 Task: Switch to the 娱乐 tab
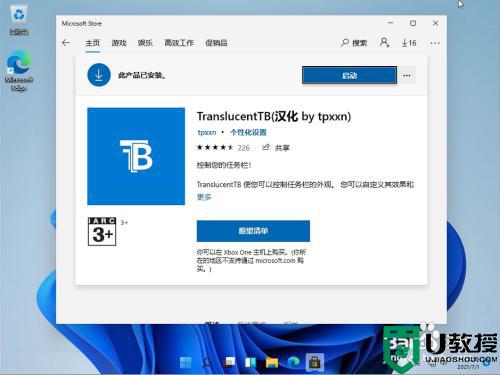[x=145, y=43]
